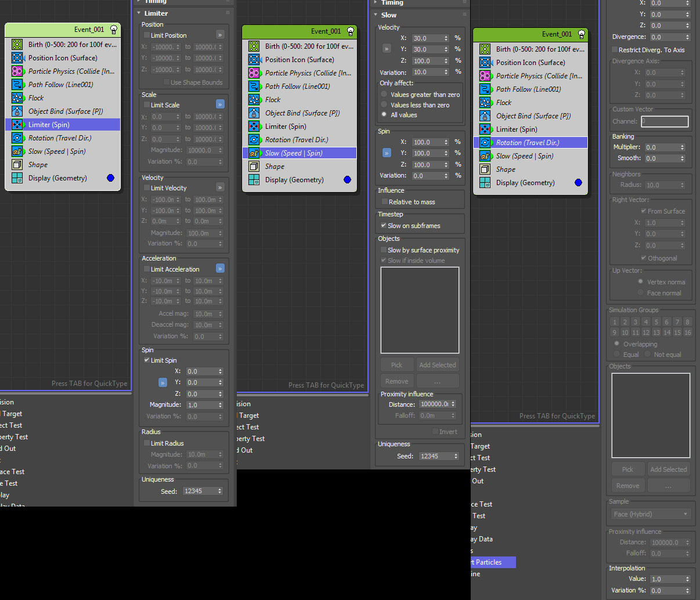The height and width of the screenshot is (600, 700).
Task: Click the Restrict Diverg. To Axis checkbox
Action: pyautogui.click(x=615, y=50)
